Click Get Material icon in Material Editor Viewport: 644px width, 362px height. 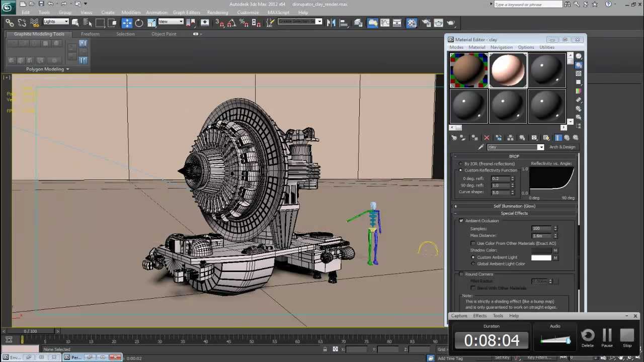(x=454, y=137)
